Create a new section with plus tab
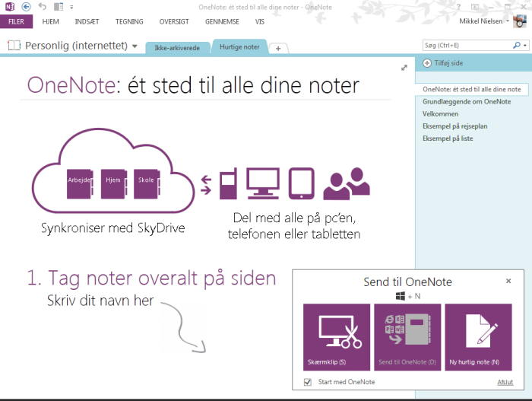The image size is (532, 401). click(278, 49)
